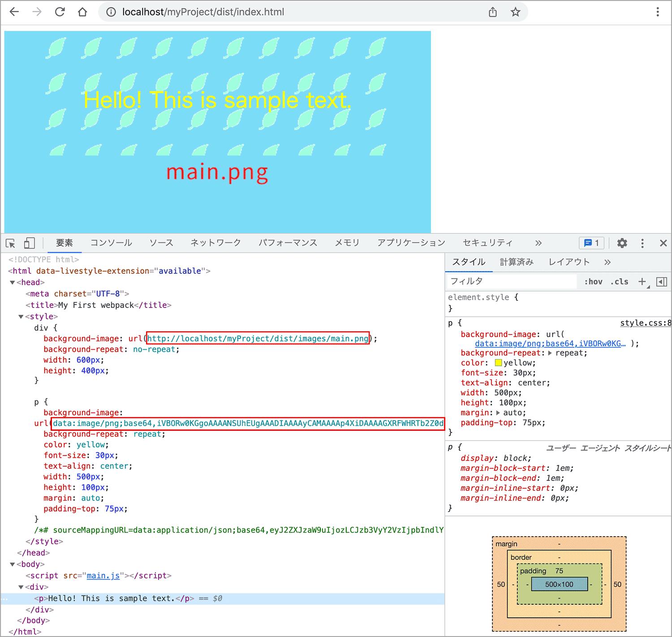Open the yellow color swatch picker
Screen dimensions: 672x637
(498, 363)
